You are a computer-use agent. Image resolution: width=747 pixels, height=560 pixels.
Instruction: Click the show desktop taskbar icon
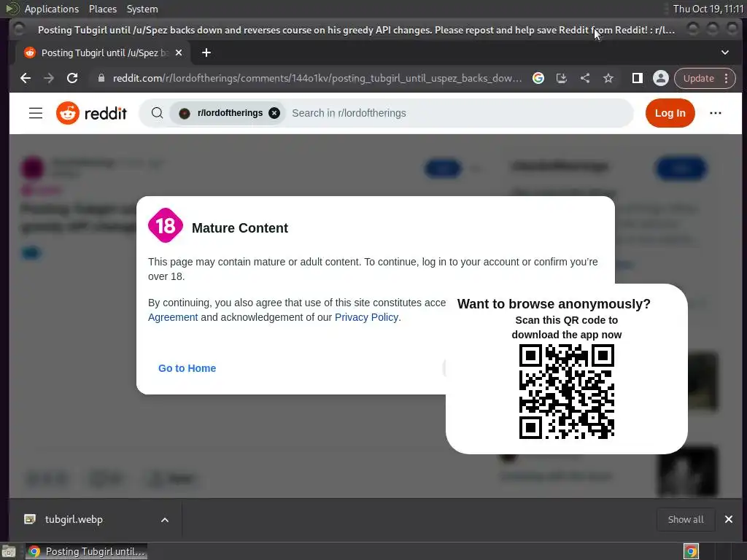pos(9,551)
